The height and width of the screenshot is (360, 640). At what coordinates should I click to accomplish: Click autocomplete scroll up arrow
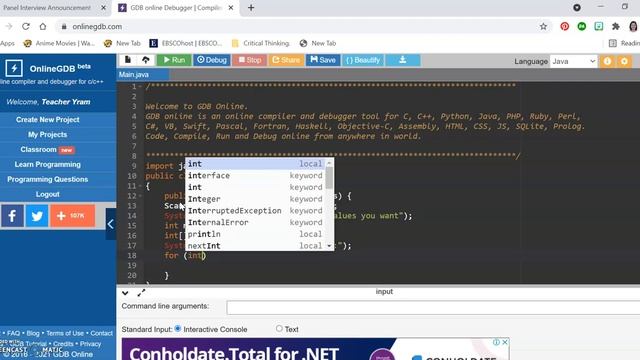point(329,163)
